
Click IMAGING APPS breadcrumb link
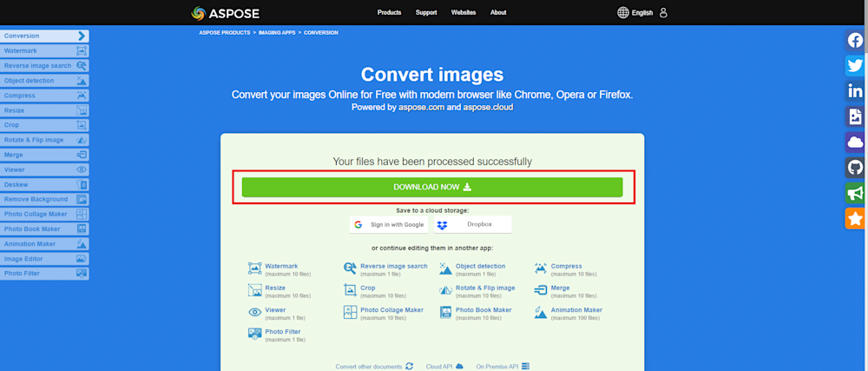click(277, 33)
